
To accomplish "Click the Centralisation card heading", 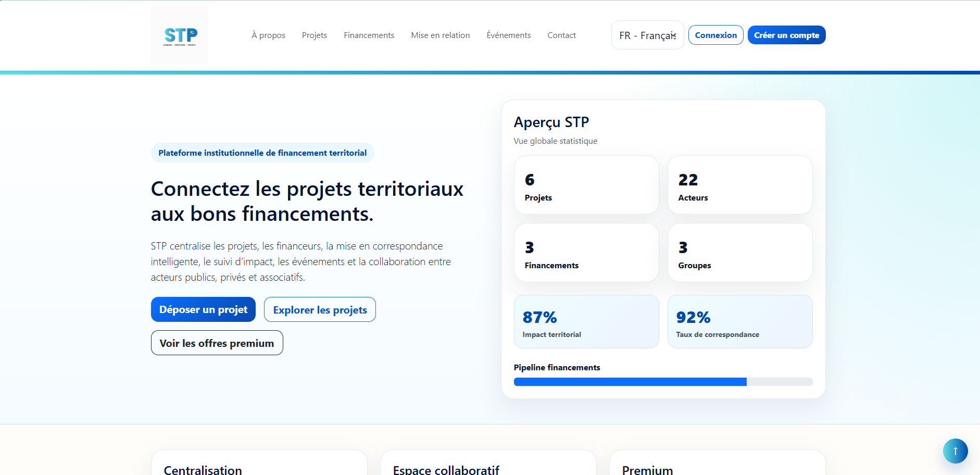I will point(203,470).
